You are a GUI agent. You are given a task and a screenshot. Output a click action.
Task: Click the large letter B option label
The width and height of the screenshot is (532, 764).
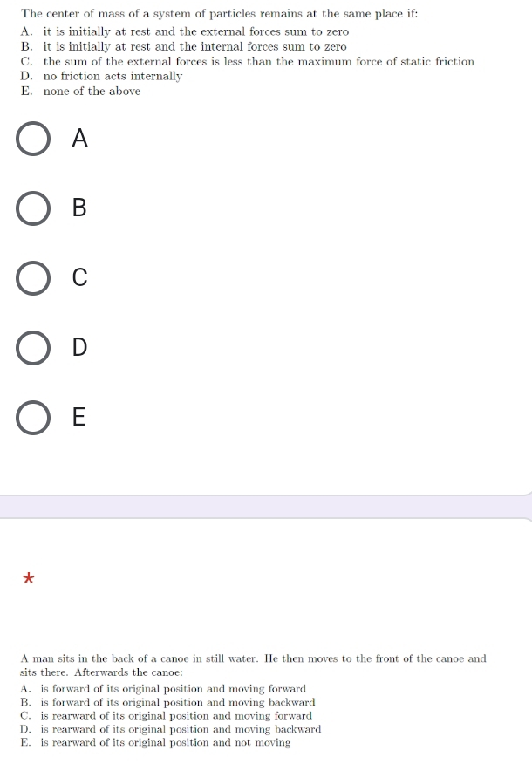[79, 208]
